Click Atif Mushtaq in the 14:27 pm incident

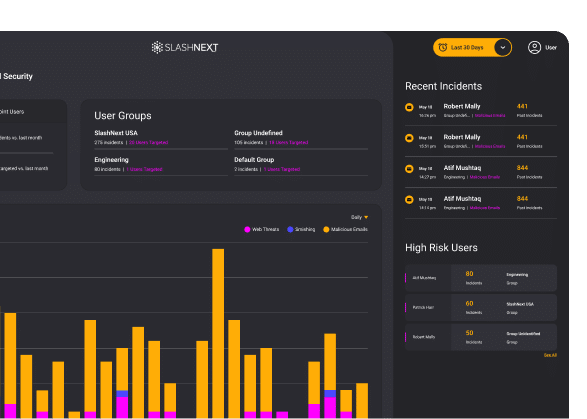462,168
